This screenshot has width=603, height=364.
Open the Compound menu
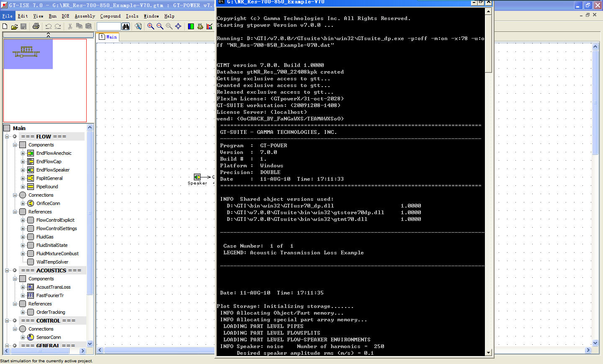pos(111,16)
